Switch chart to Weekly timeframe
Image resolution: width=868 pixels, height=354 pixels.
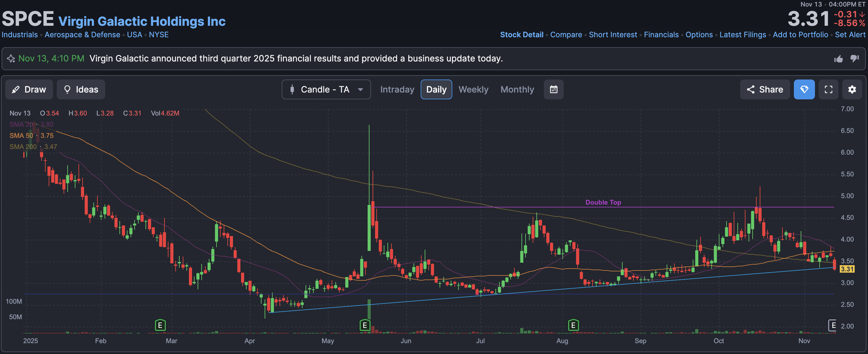coord(473,89)
